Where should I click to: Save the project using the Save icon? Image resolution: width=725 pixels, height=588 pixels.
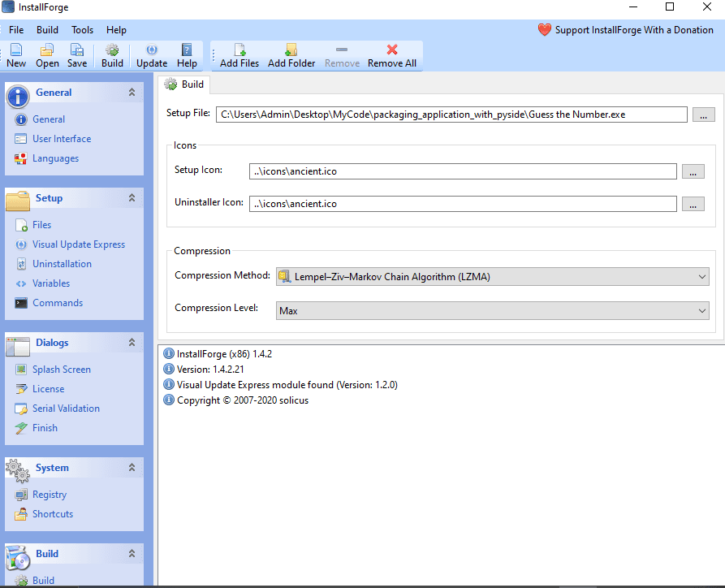pos(76,55)
